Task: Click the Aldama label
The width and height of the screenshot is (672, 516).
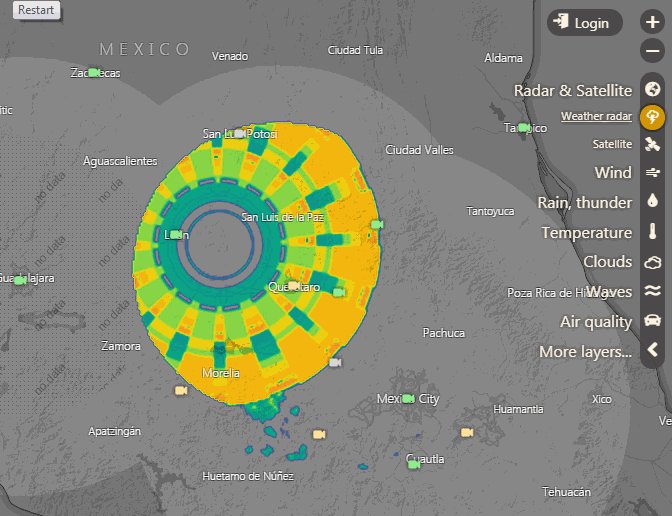Action: coord(503,58)
